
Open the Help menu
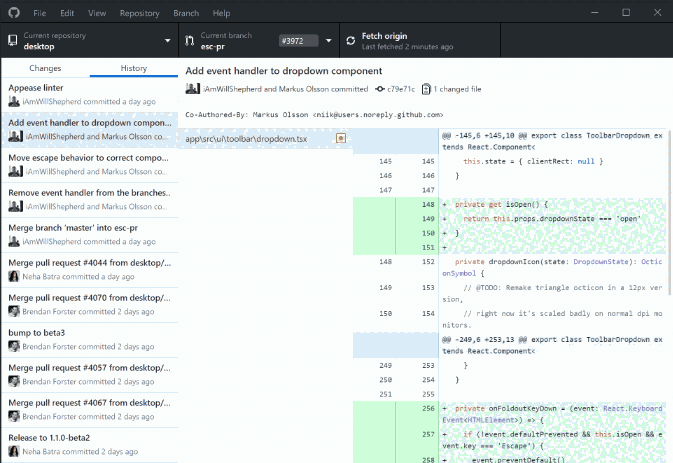221,13
